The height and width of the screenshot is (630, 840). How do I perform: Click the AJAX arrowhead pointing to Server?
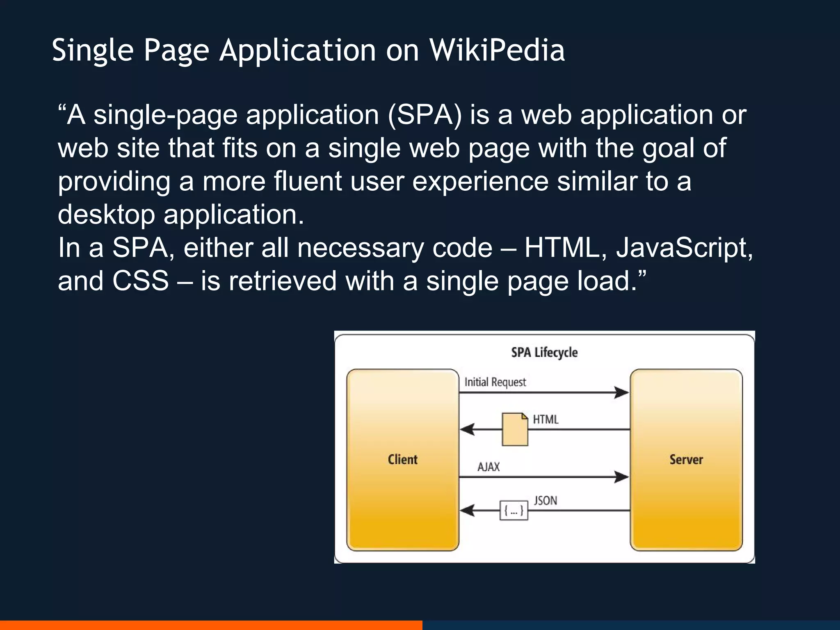pos(621,477)
